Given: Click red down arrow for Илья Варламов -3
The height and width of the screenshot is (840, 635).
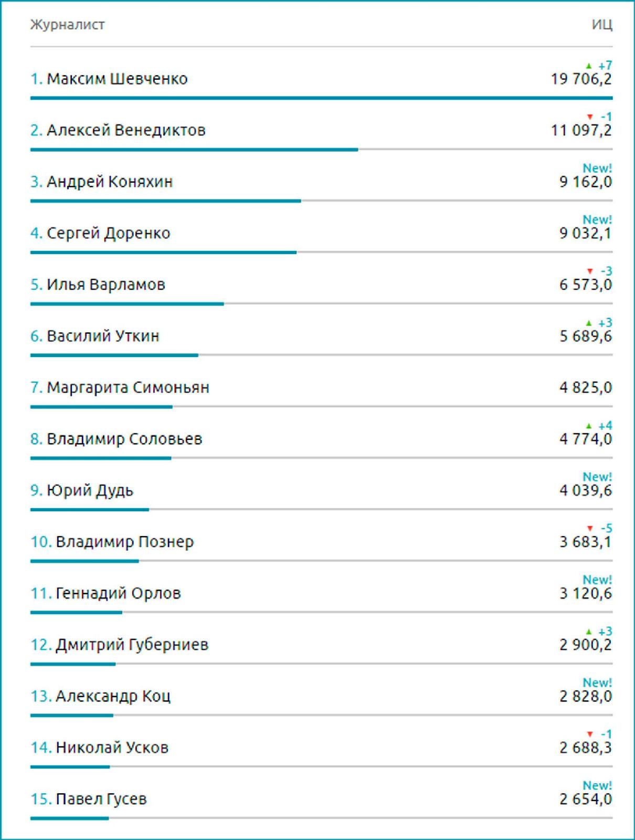Looking at the screenshot, I should [x=589, y=271].
